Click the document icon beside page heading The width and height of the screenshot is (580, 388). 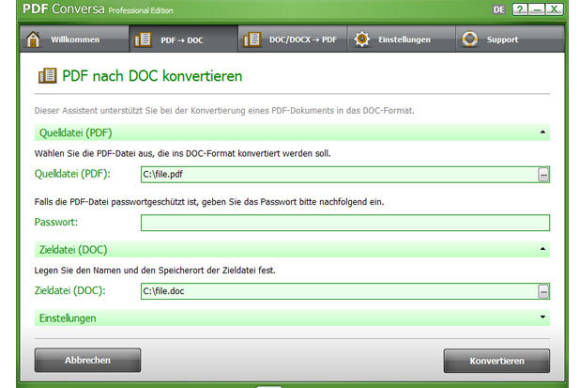tap(47, 76)
